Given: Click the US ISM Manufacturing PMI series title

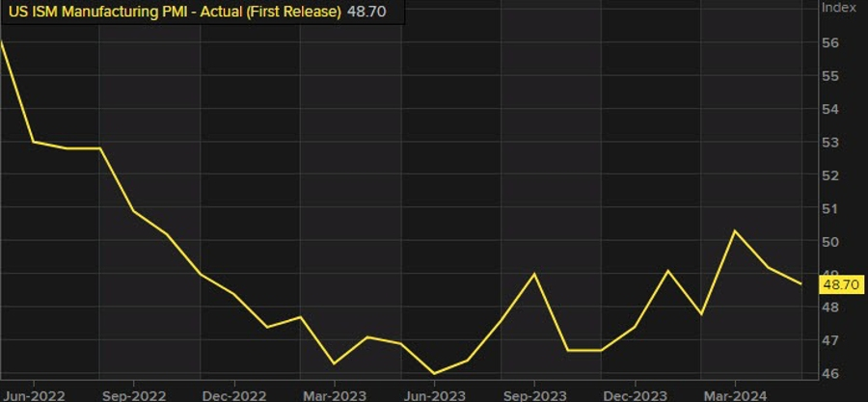Looking at the screenshot, I should pos(174,12).
